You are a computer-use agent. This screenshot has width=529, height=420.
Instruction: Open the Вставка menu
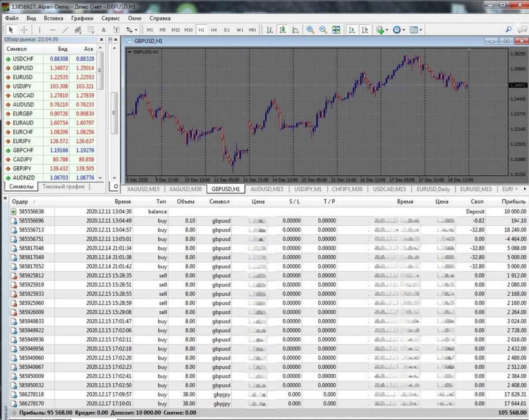53,19
